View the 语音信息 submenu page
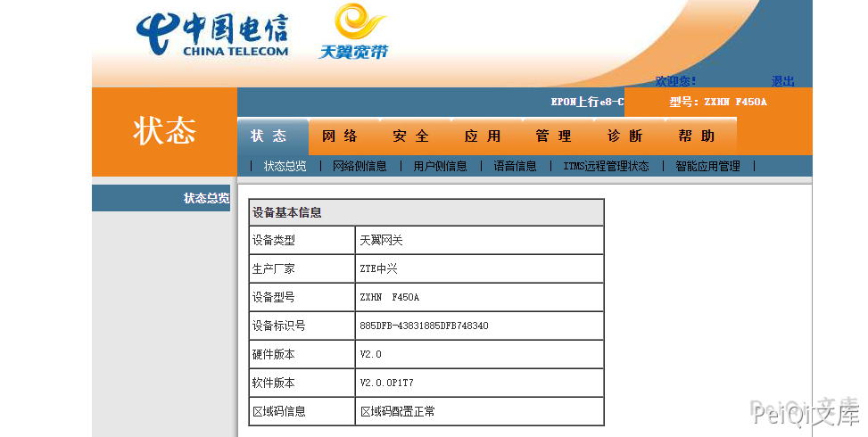Viewport: 868px width, 437px height. pos(515,166)
